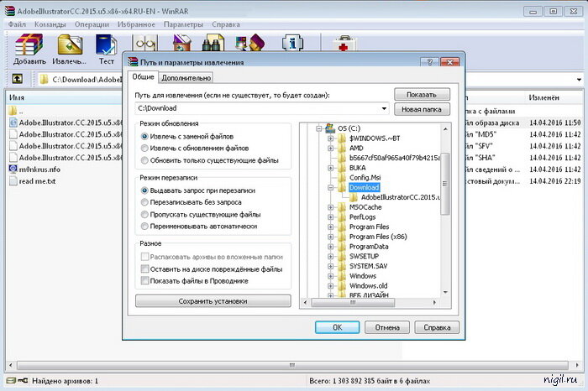
Task: Click the OS (C:) drive icon
Action: coord(330,128)
